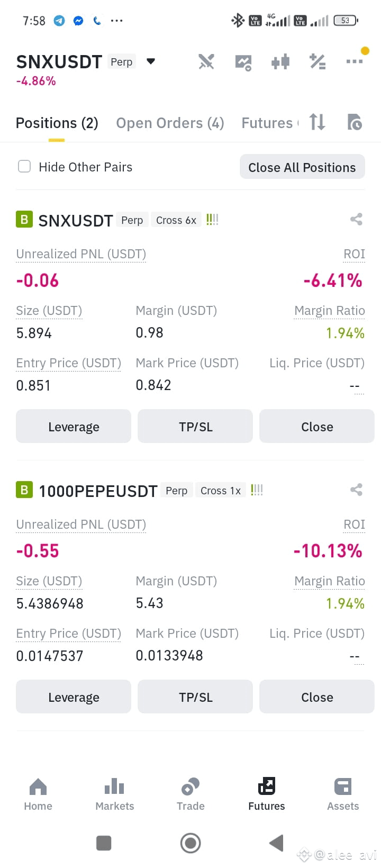Set TP/SL for the SNXUSDT position
Viewport: 381px width, 868px height.
pyautogui.click(x=195, y=427)
